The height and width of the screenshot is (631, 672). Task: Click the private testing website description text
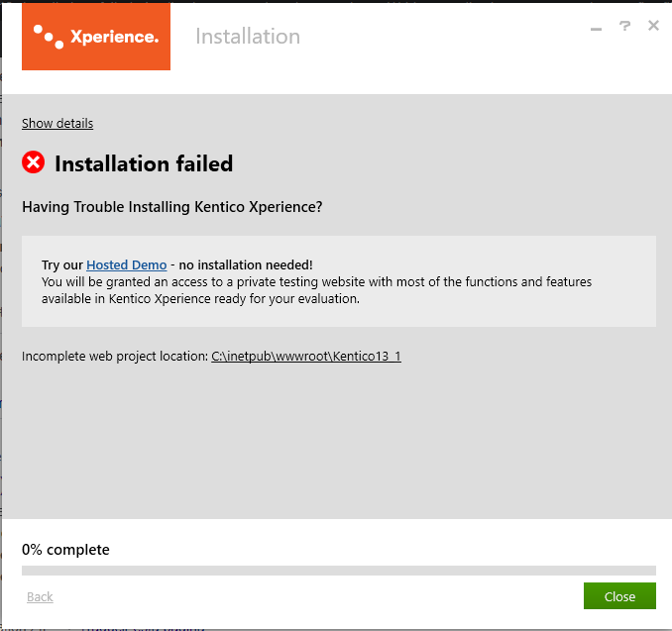[x=317, y=282]
